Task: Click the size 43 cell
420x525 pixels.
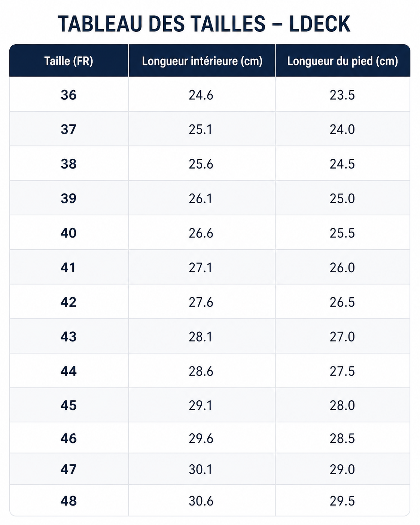Action: tap(69, 337)
